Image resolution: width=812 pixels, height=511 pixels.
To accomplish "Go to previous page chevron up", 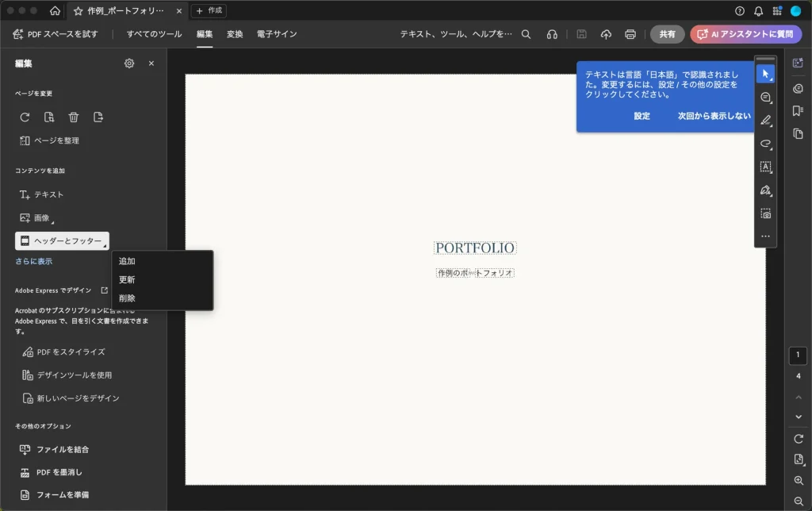I will (798, 398).
